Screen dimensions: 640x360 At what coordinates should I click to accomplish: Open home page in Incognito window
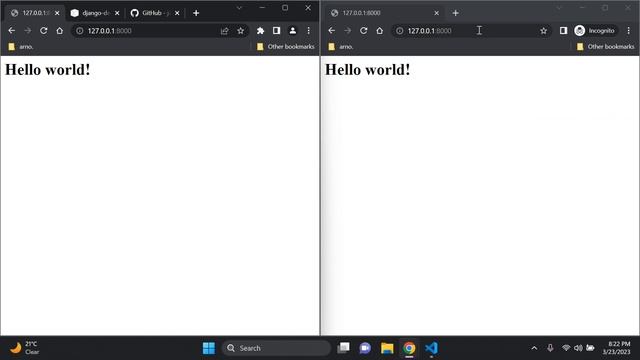pos(380,31)
